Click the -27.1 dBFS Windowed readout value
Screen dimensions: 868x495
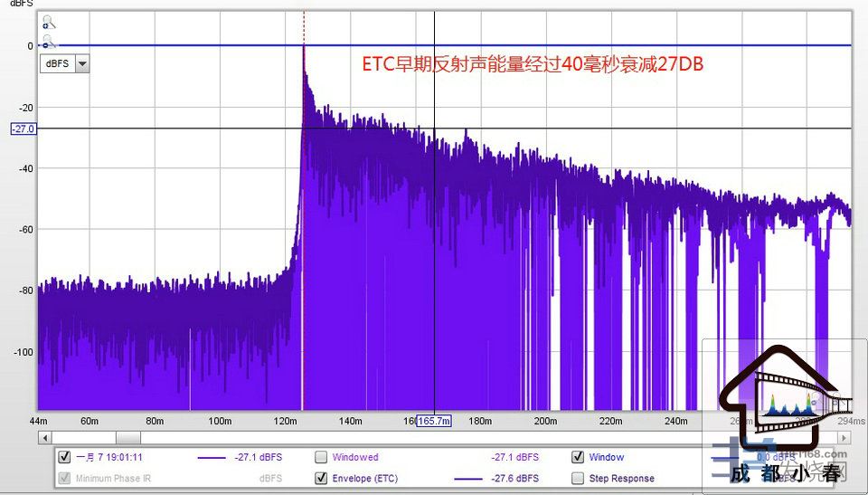pos(514,458)
